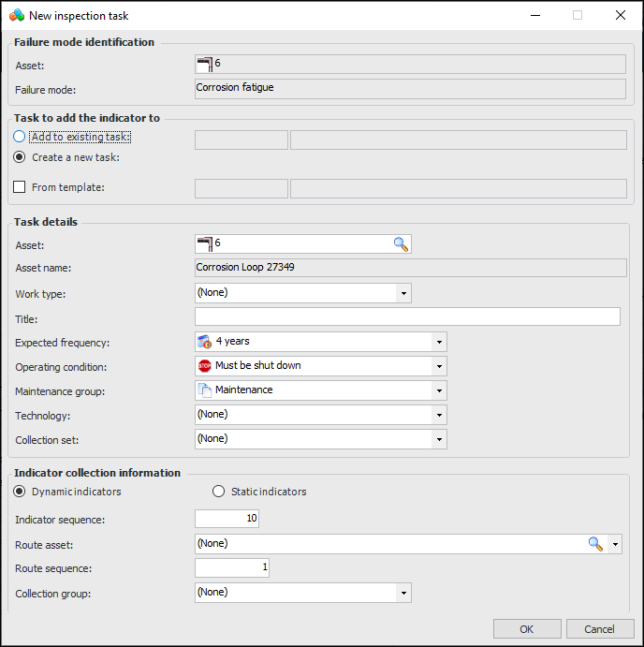Click the Indicator collection information heading

[97, 473]
